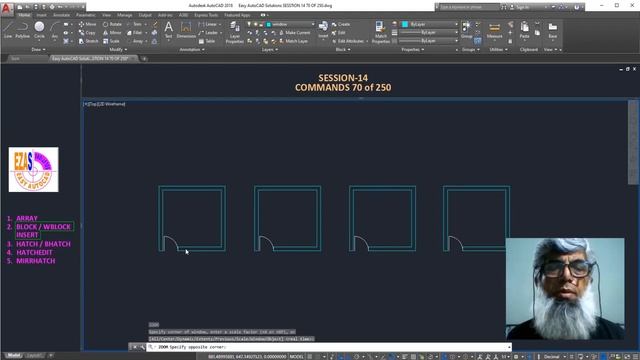
Task: Switch to the Manage ribbon tab
Action: click(x=124, y=15)
